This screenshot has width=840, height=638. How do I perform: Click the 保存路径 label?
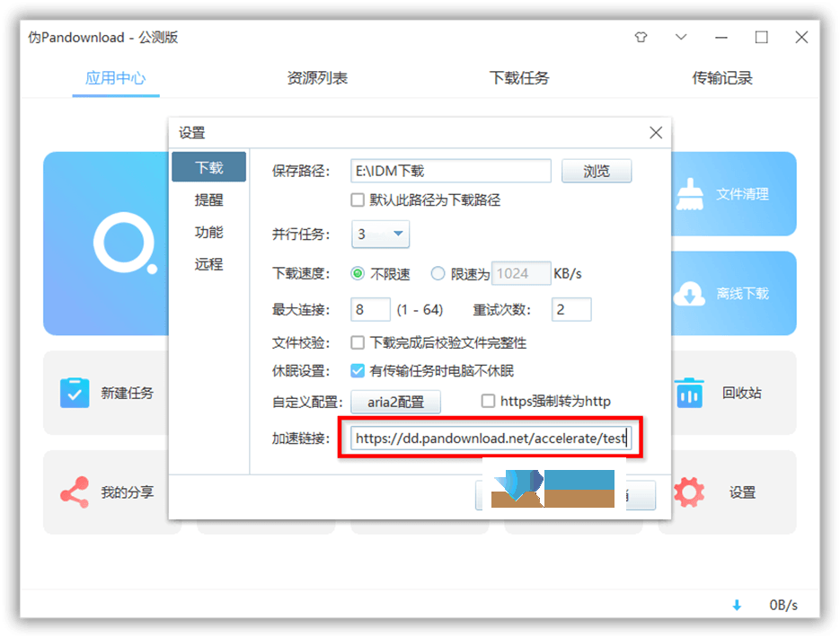(x=301, y=171)
